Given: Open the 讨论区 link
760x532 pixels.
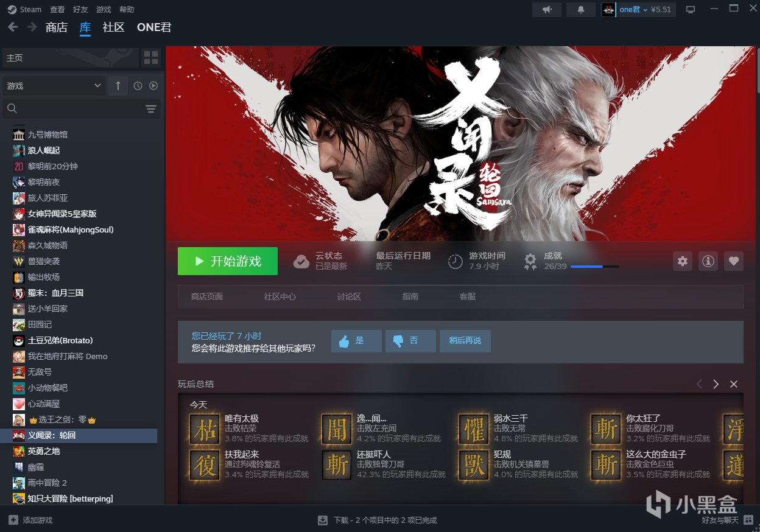Looking at the screenshot, I should (349, 296).
